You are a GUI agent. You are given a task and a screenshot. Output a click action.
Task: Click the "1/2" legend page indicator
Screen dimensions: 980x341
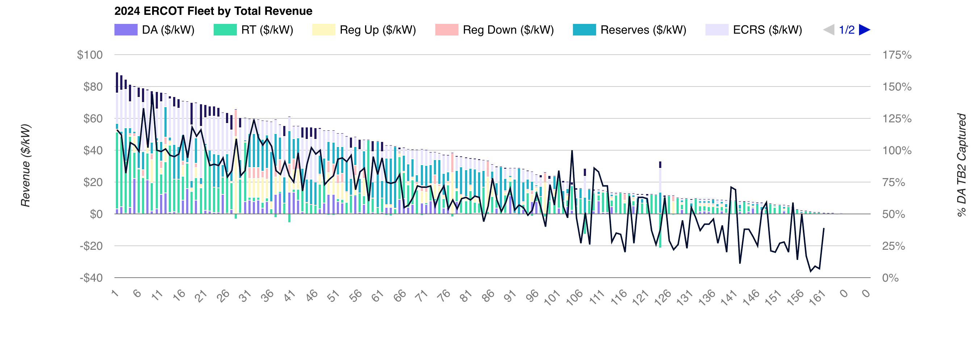click(x=846, y=30)
